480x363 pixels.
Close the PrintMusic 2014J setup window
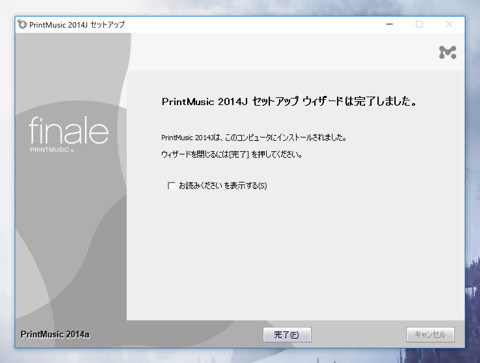(449, 24)
